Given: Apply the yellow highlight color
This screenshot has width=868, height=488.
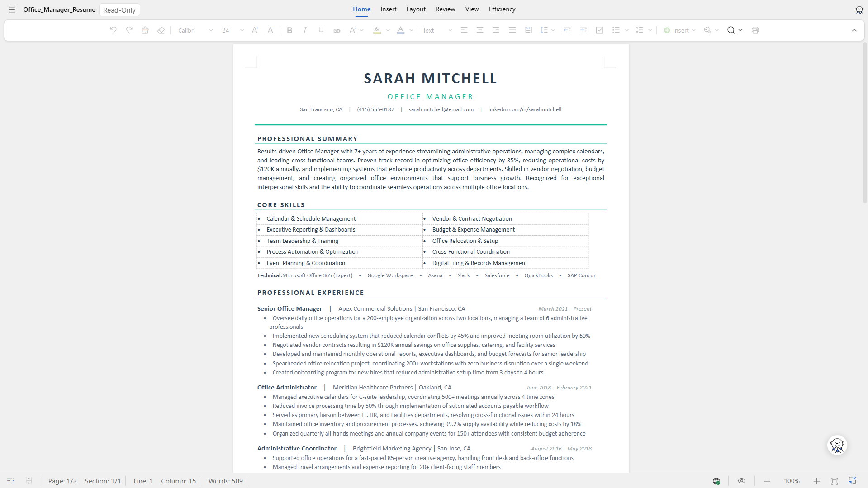Looking at the screenshot, I should pyautogui.click(x=377, y=30).
